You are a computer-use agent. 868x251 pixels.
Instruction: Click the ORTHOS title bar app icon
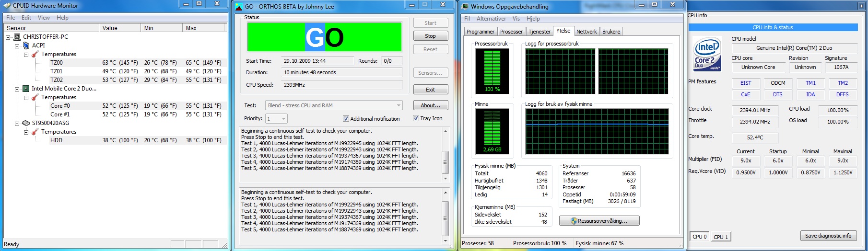[x=238, y=7]
